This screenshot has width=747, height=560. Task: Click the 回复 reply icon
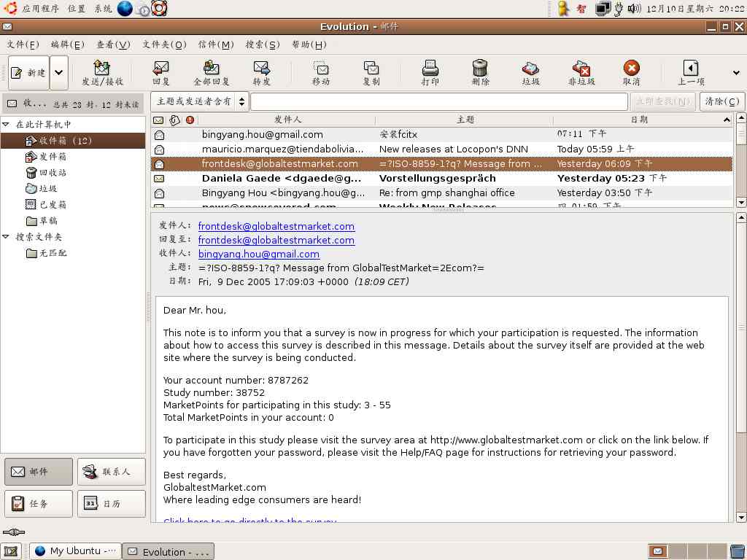pos(160,73)
